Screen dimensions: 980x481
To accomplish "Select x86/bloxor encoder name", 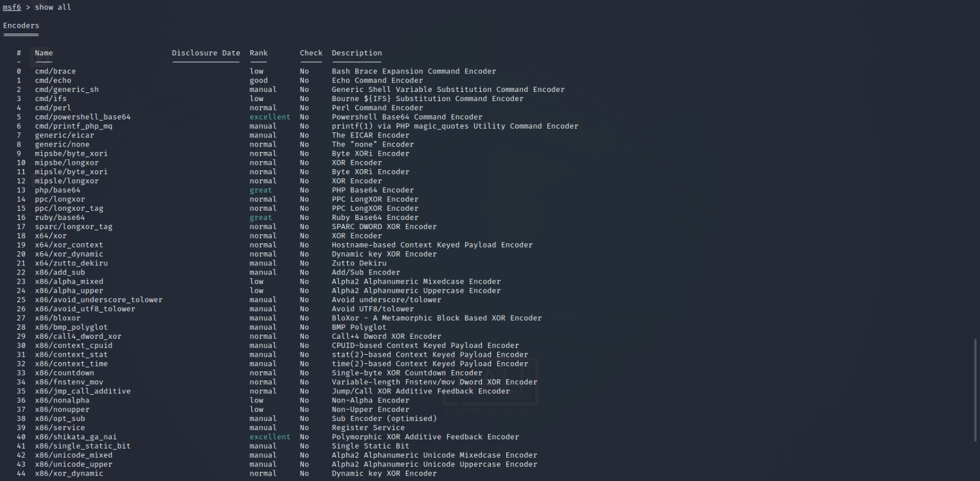I will pos(58,318).
